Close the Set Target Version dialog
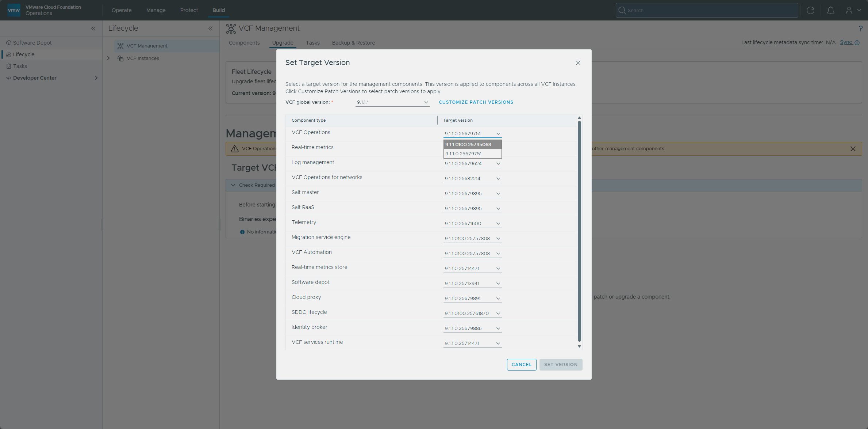868x429 pixels. tap(578, 63)
